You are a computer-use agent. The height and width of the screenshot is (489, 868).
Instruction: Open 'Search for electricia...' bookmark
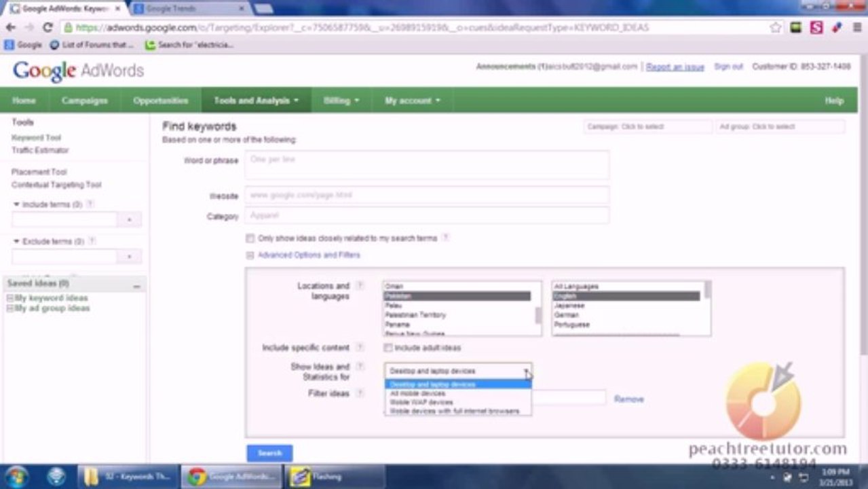[189, 45]
